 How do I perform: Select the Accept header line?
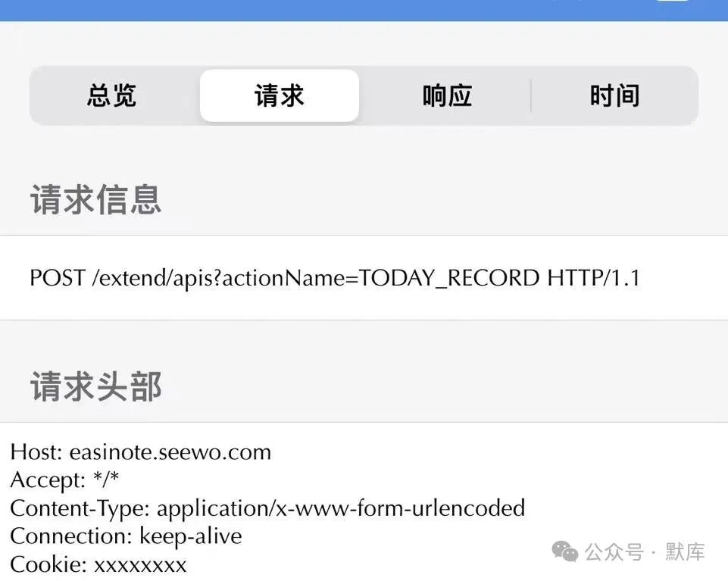64,479
